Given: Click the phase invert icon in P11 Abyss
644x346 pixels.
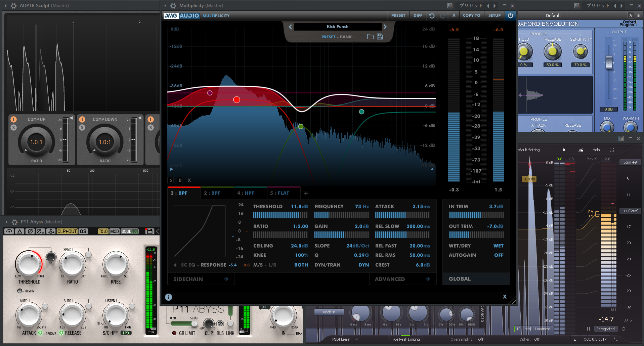Looking at the screenshot, I should [x=30, y=231].
